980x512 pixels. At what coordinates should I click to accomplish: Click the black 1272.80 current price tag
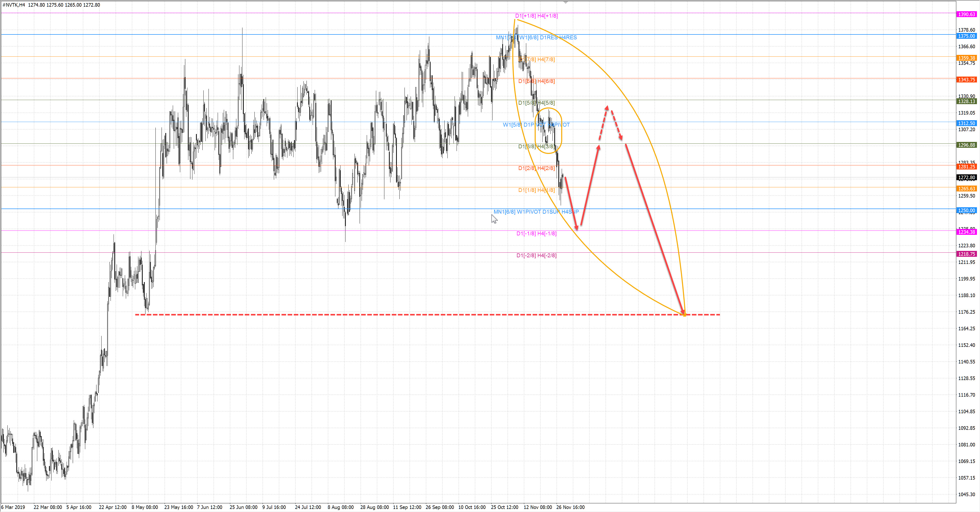966,178
